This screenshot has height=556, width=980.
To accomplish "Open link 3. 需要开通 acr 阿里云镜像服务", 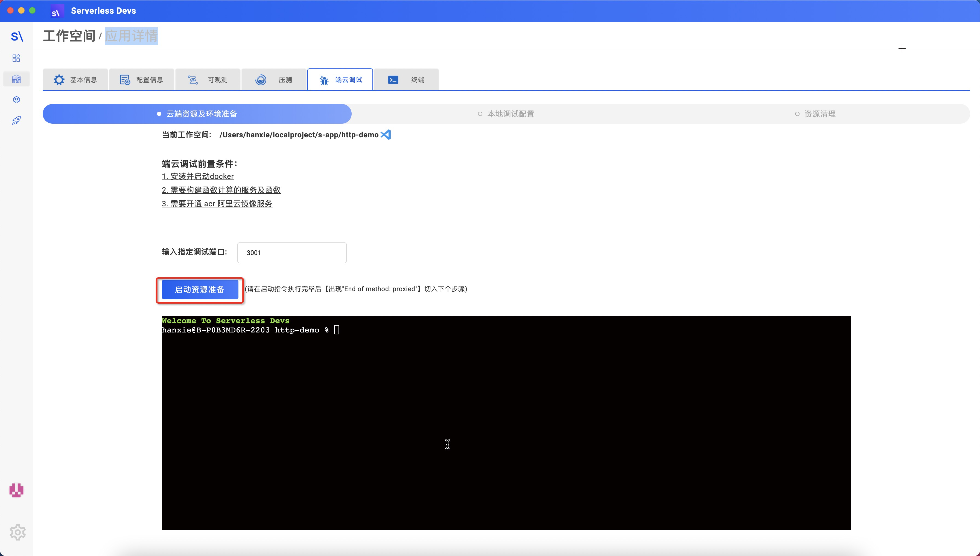I will [x=217, y=204].
